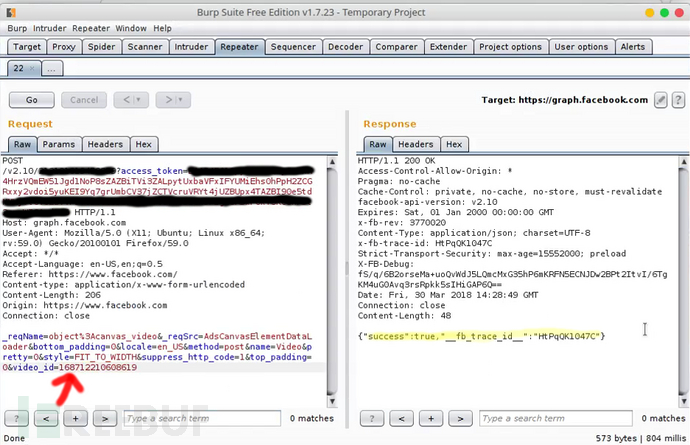Open the Window menu
This screenshot has height=445, width=690.
tap(131, 28)
